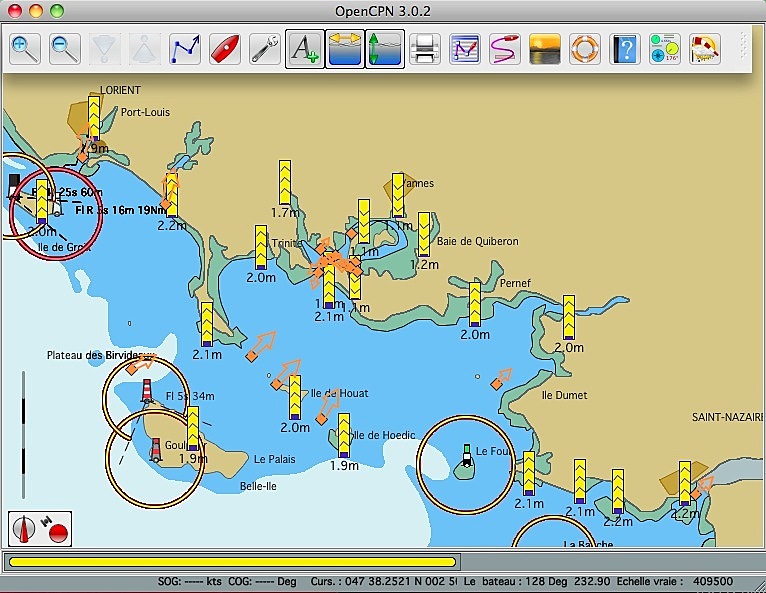Click the Belle-Ile label
The width and height of the screenshot is (766, 593).
258,487
